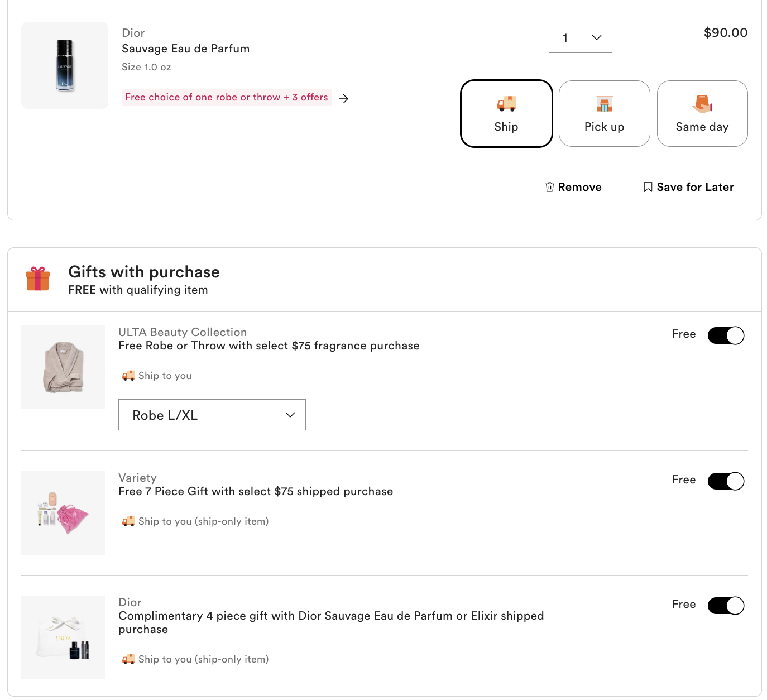The image size is (767, 700).
Task: Click the arrow next to robe offer
Action: [344, 99]
